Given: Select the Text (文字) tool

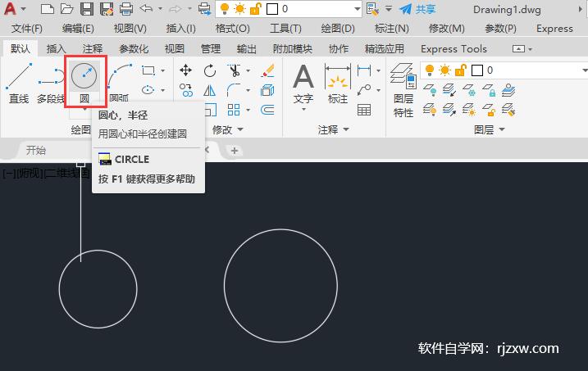Looking at the screenshot, I should coord(303,83).
